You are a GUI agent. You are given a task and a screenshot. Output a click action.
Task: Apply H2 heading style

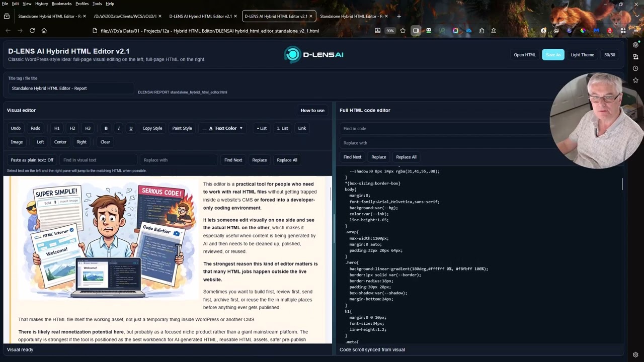pyautogui.click(x=72, y=128)
